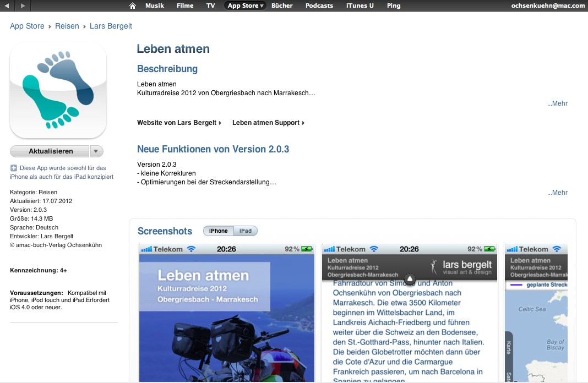Open the TV section
The width and height of the screenshot is (588, 383).
[210, 6]
